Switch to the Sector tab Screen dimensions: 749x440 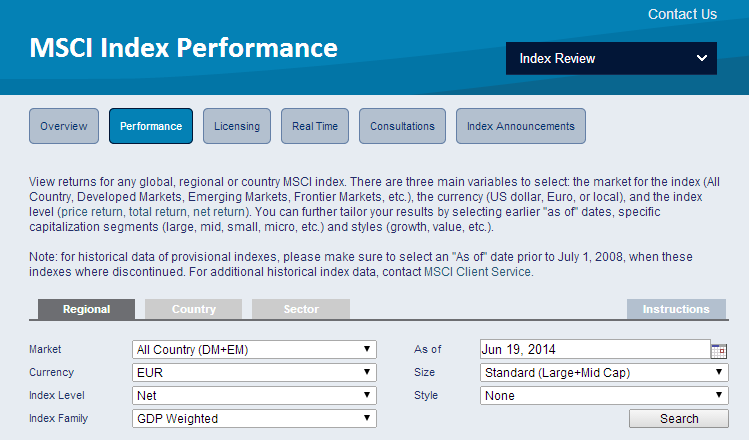(x=301, y=309)
